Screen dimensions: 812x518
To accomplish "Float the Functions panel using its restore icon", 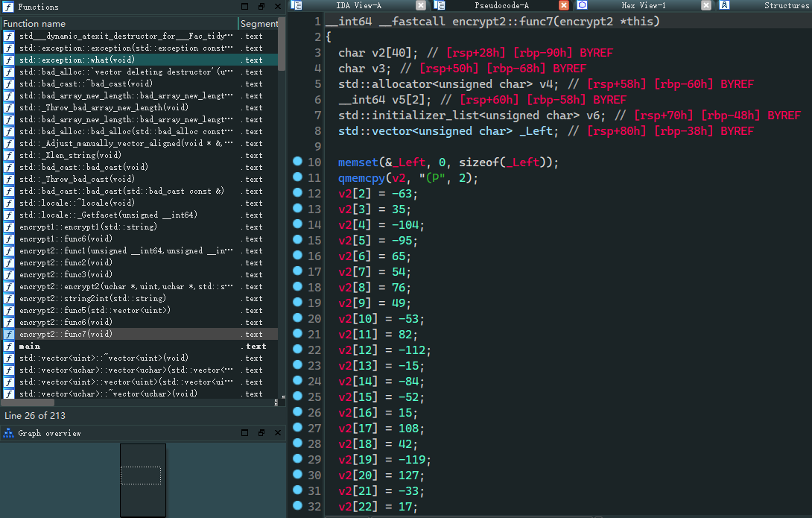I will pyautogui.click(x=261, y=7).
